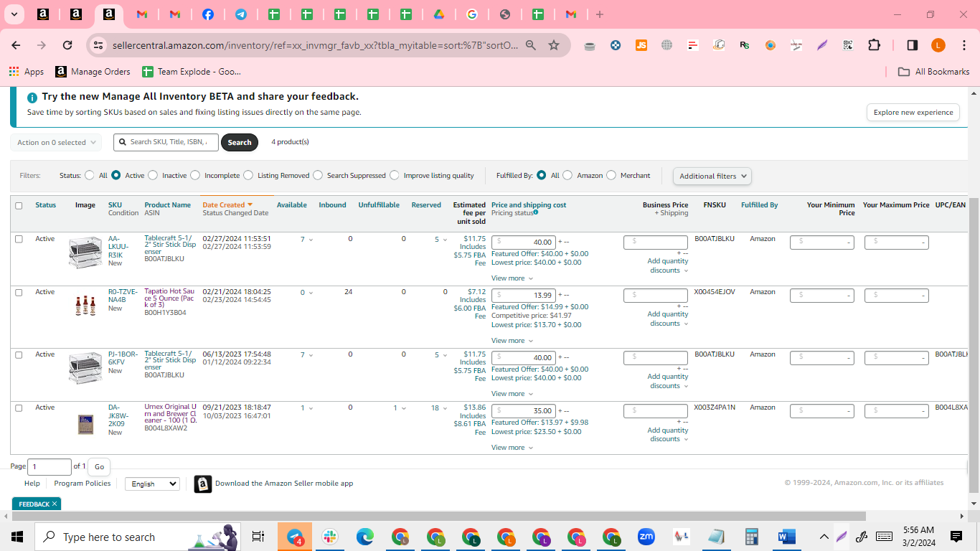The height and width of the screenshot is (551, 980).
Task: Switch to the Google search browser tab
Action: [x=471, y=14]
